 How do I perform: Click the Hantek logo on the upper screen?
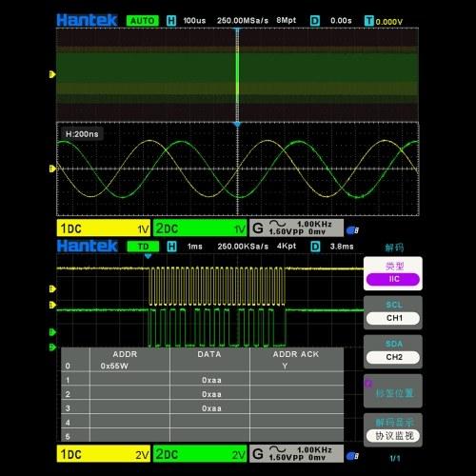pos(87,20)
